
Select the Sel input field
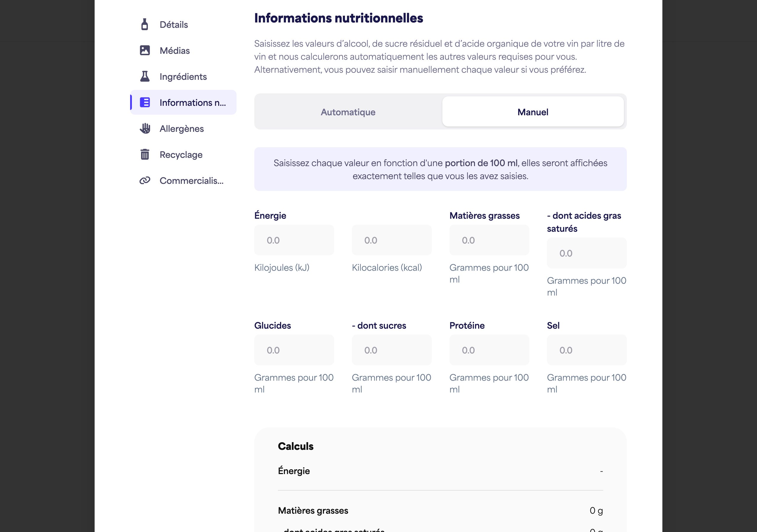(587, 350)
